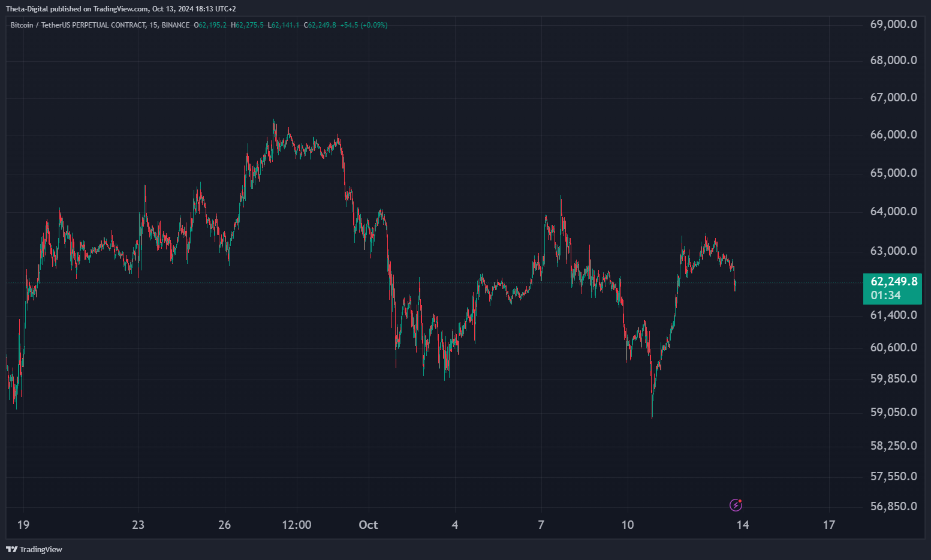Click the 57,550.0 price axis label
The image size is (931, 560).
click(893, 477)
